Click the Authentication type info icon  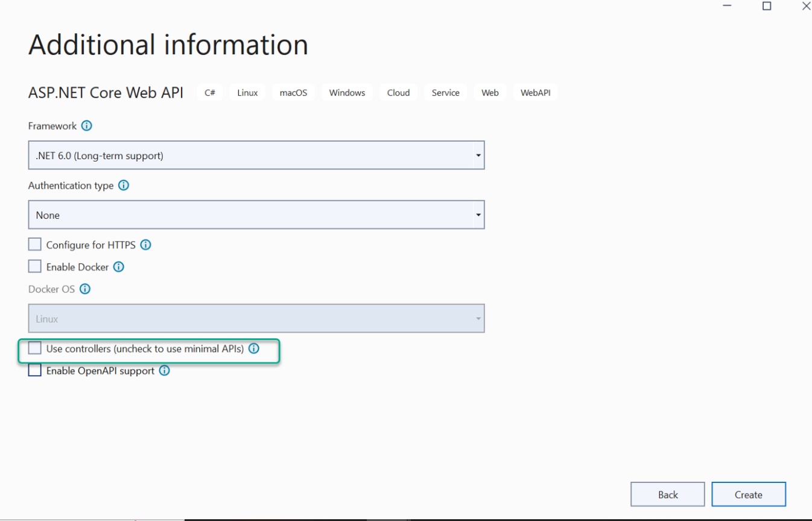[x=124, y=186]
